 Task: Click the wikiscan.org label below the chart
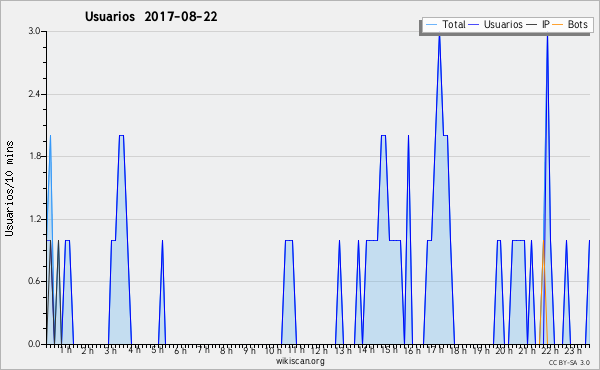[300, 361]
